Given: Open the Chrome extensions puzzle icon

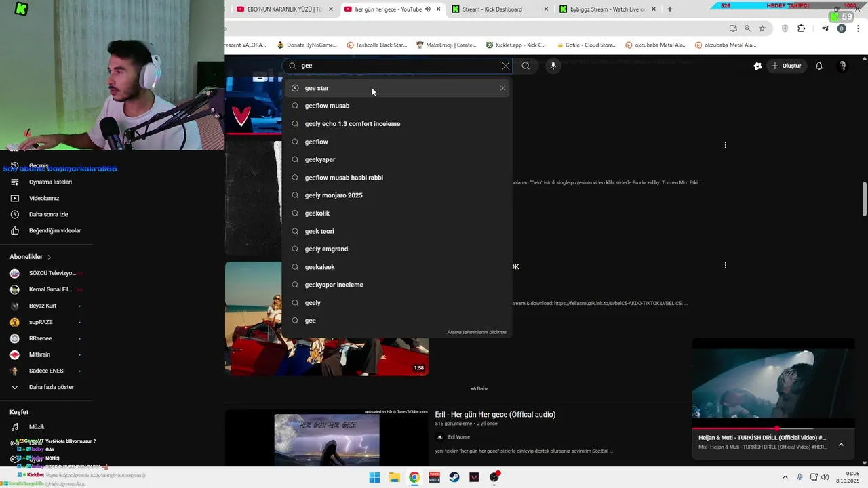Looking at the screenshot, I should point(801,28).
